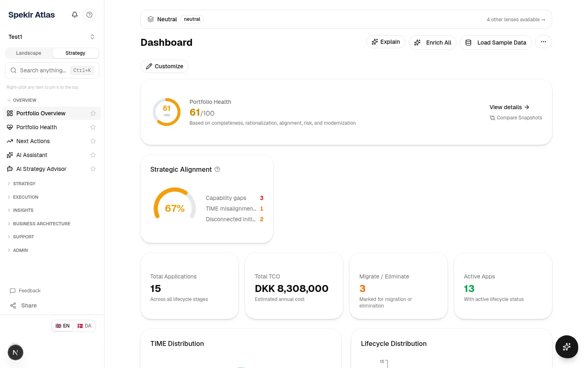This screenshot has width=588, height=368.
Task: Star the AI Assistant item
Action: 93,155
